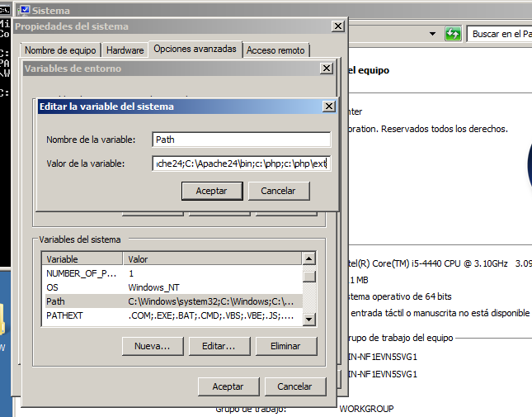The width and height of the screenshot is (532, 417).
Task: Click Aceptar at bottom of Variables de entorno
Action: 228,386
